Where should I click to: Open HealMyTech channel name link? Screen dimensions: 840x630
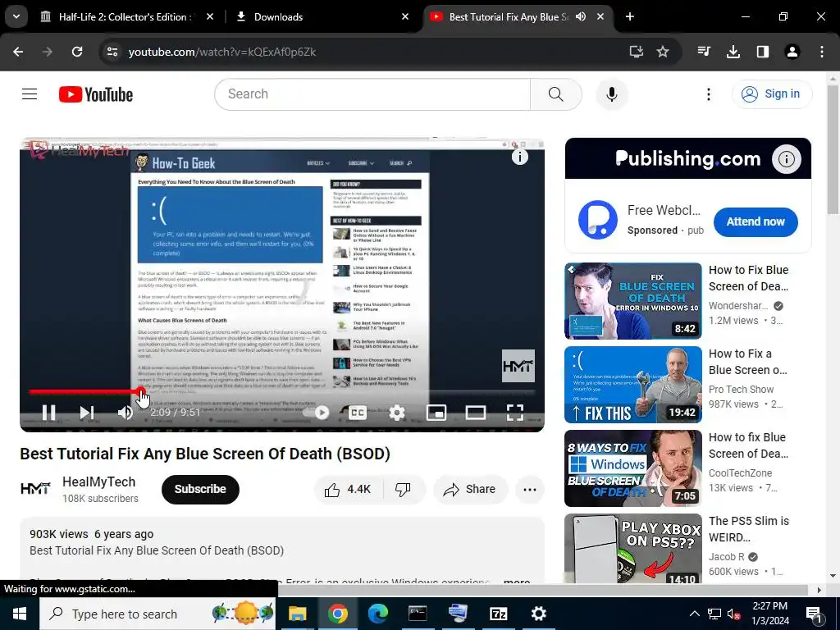pyautogui.click(x=99, y=482)
